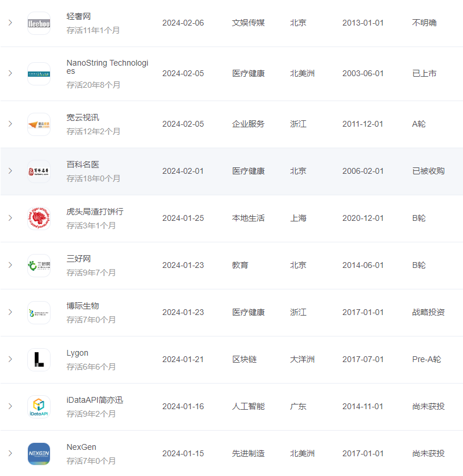Select closing date 2024-01-25
This screenshot has height=476, width=463.
[x=183, y=218]
